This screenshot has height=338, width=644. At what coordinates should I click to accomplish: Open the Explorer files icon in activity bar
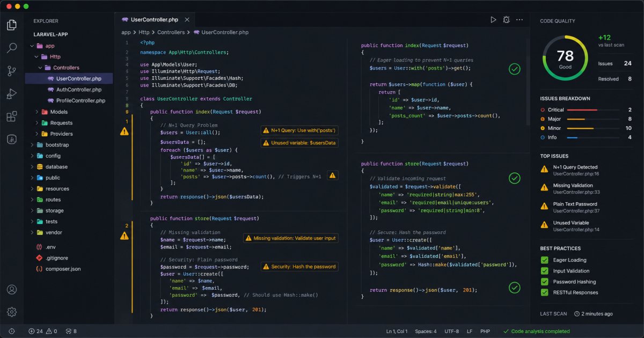point(12,25)
